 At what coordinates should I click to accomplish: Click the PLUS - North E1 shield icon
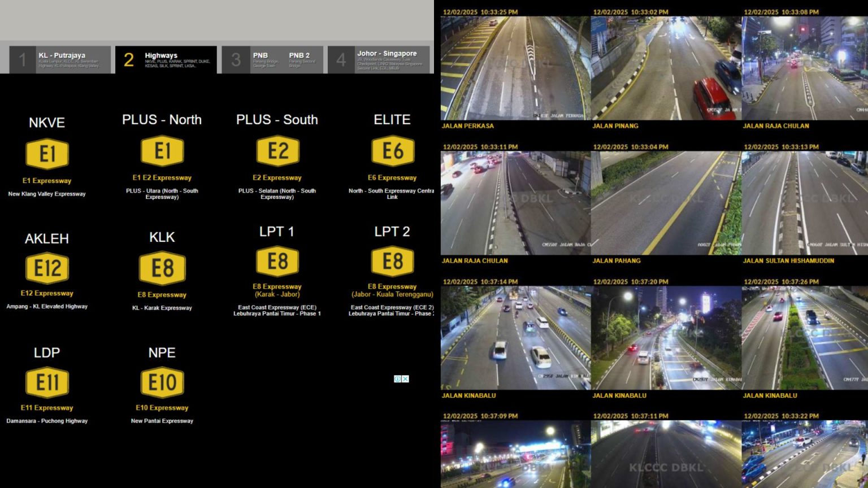point(162,150)
